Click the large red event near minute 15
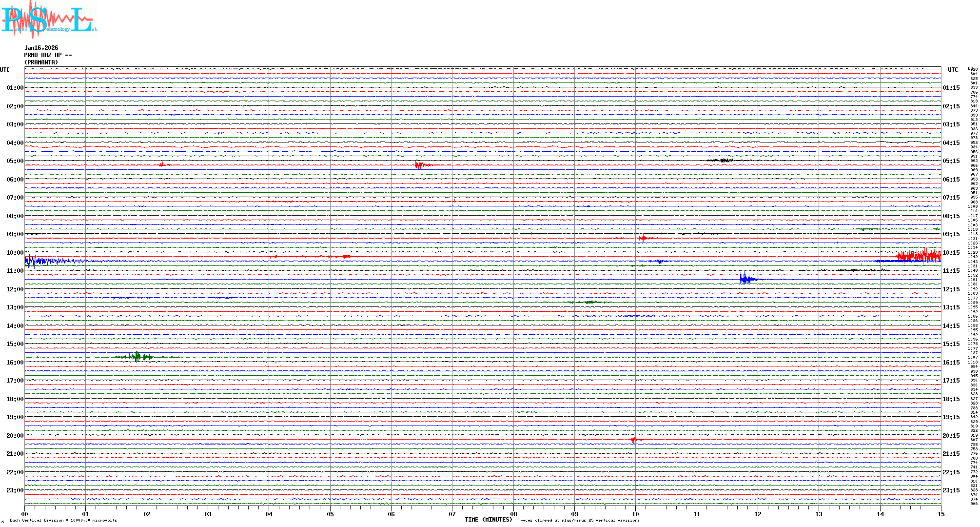980x527 pixels. (x=919, y=256)
